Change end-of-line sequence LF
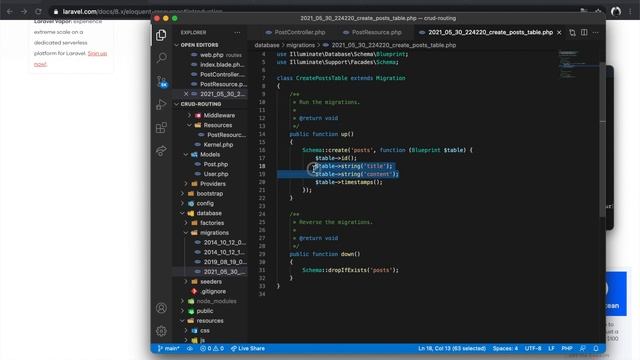This screenshot has width=640, height=360. (551, 349)
